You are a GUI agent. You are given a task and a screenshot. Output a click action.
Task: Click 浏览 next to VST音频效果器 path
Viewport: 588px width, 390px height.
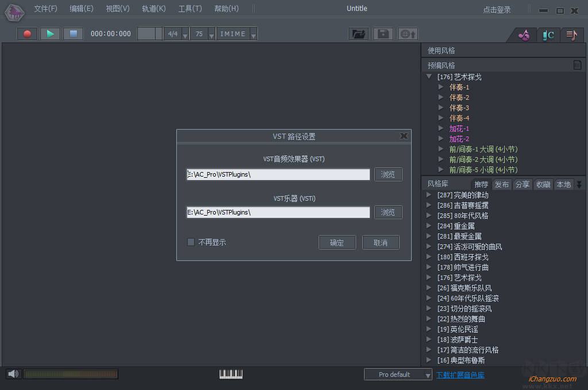(388, 174)
